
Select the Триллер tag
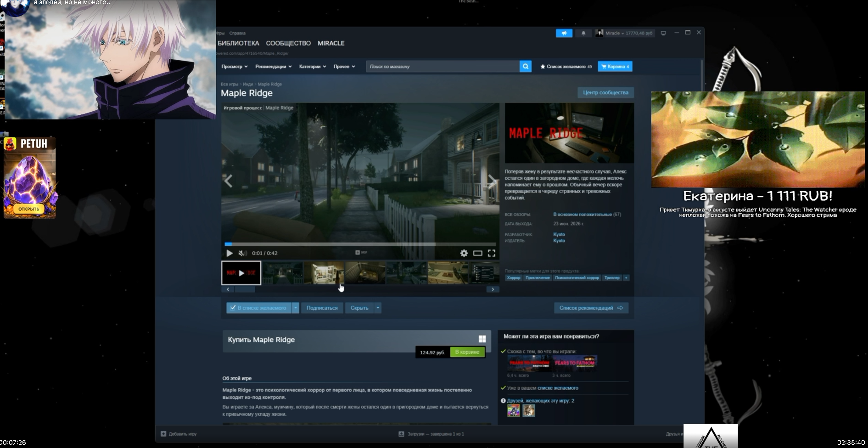click(x=612, y=278)
